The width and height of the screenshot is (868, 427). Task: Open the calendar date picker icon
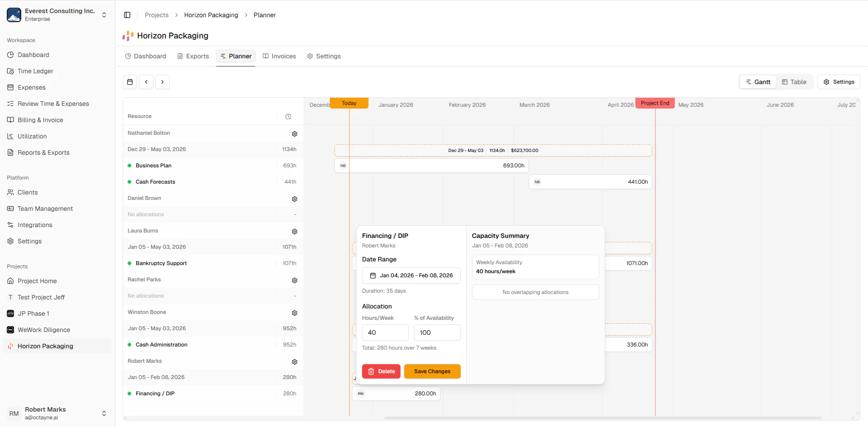click(x=130, y=82)
